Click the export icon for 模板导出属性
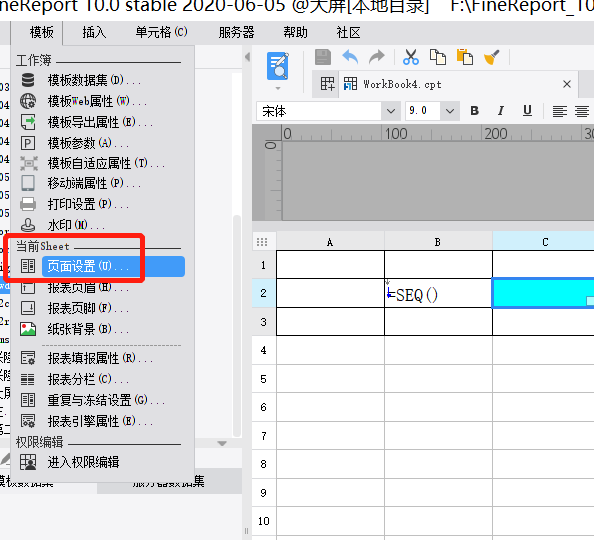594x540 pixels. click(28, 122)
